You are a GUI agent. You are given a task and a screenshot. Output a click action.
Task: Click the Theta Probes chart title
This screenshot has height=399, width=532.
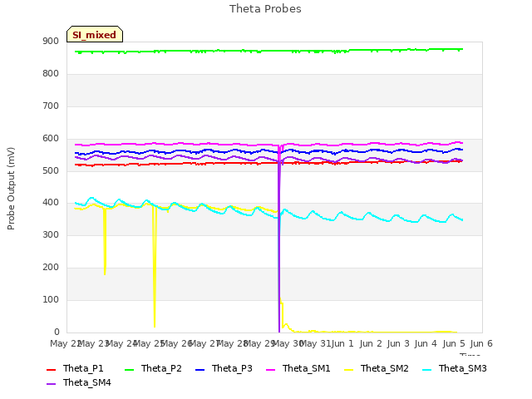click(x=265, y=9)
